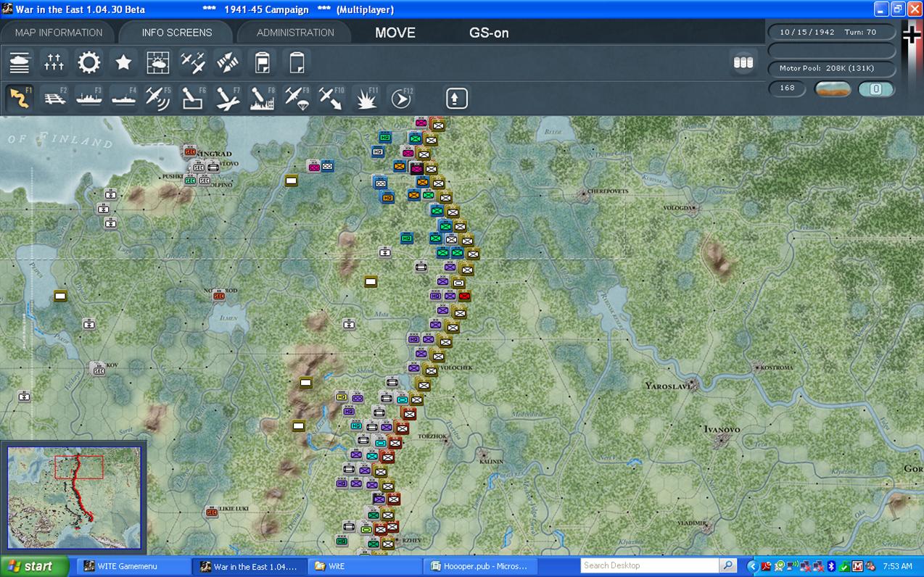Select Move mode (F1) wavy arrow

point(20,98)
